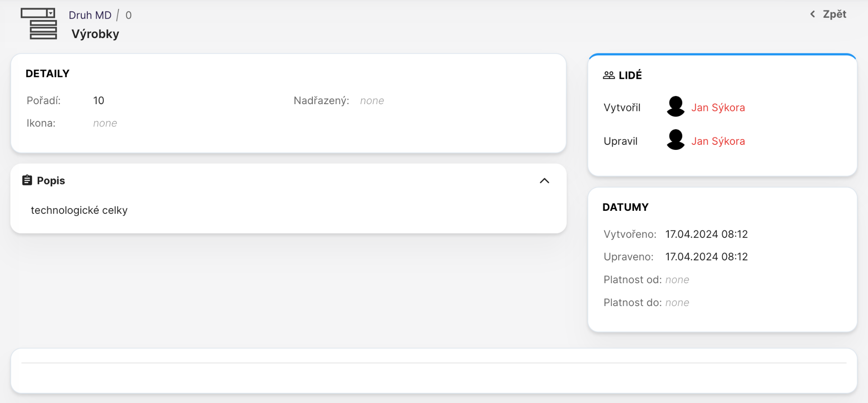Click the Druh MD list icon in header
This screenshot has width=868, height=403.
click(x=39, y=24)
